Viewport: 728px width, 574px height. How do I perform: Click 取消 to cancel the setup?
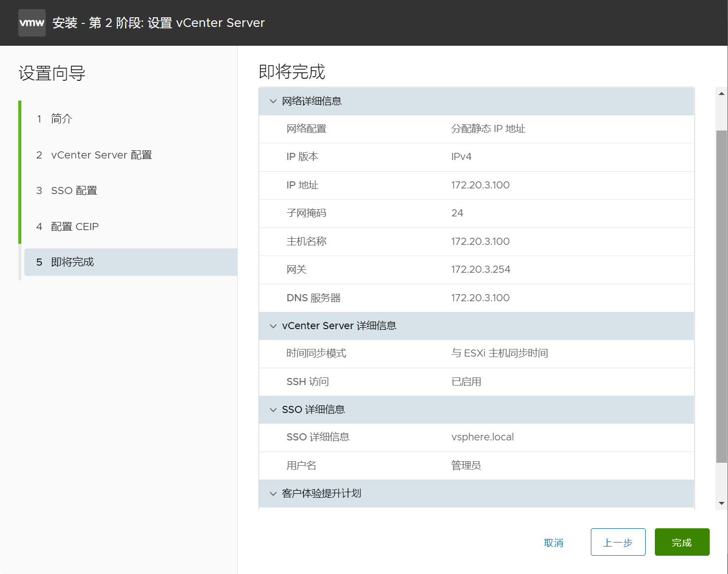coord(554,543)
